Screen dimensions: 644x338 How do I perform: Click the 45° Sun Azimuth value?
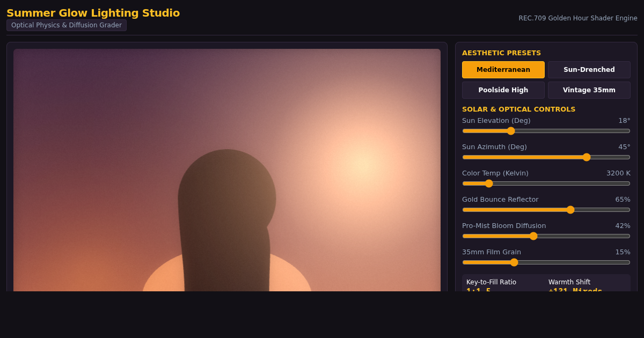(624, 147)
